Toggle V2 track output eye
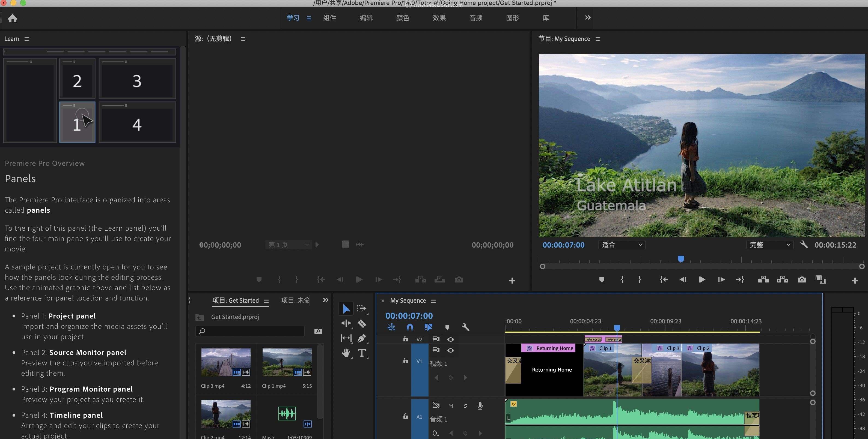 click(x=450, y=339)
